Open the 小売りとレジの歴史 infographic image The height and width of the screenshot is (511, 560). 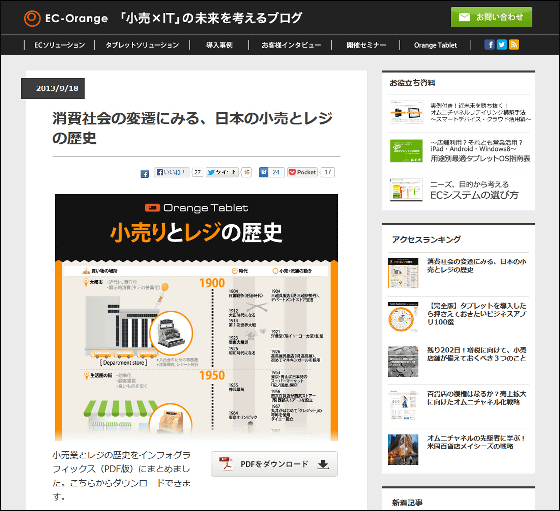[196, 317]
